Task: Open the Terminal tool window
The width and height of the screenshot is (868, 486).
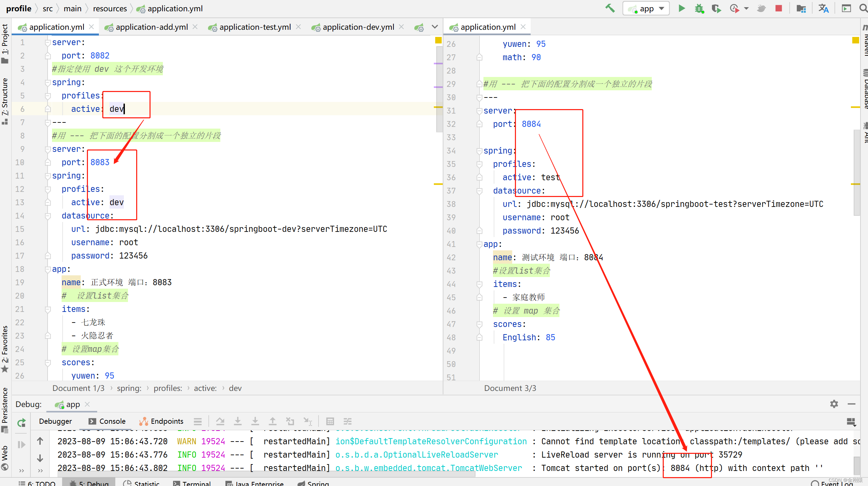Action: pyautogui.click(x=192, y=483)
